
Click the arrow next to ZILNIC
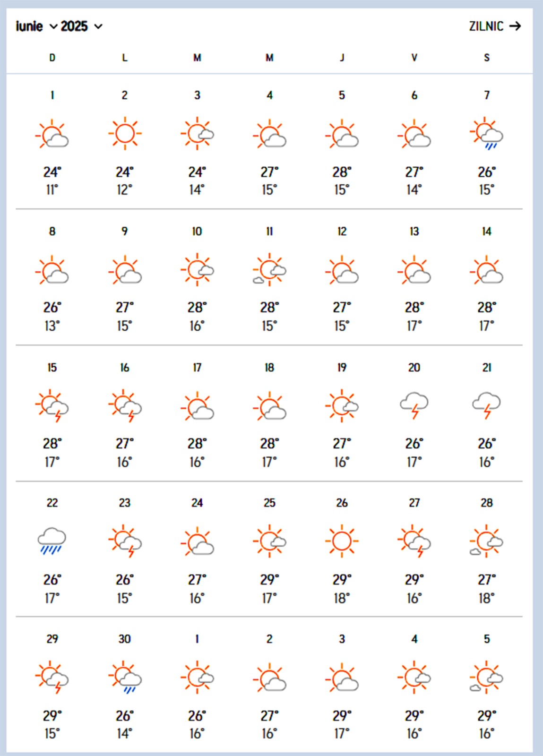click(x=515, y=26)
